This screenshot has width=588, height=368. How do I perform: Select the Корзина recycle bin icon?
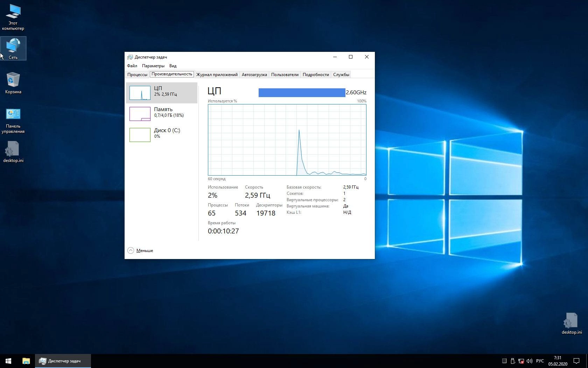coord(13,83)
